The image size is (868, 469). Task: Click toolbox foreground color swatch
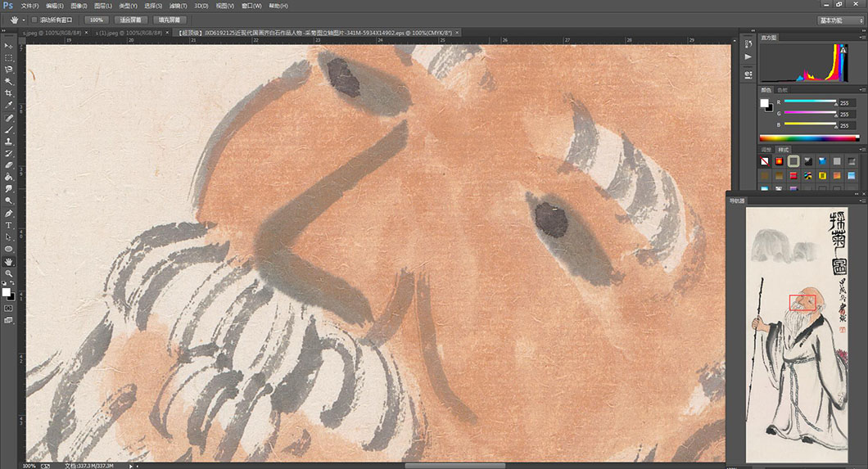(6, 292)
